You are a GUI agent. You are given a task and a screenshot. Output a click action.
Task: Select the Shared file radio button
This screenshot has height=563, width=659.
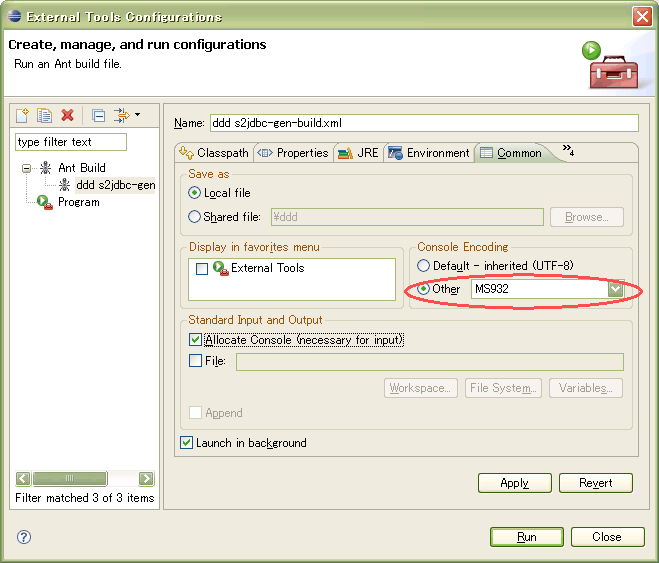tap(195, 217)
